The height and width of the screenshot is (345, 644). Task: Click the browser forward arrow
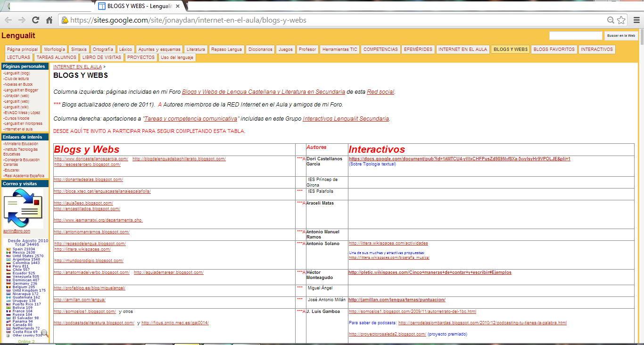[x=22, y=20]
